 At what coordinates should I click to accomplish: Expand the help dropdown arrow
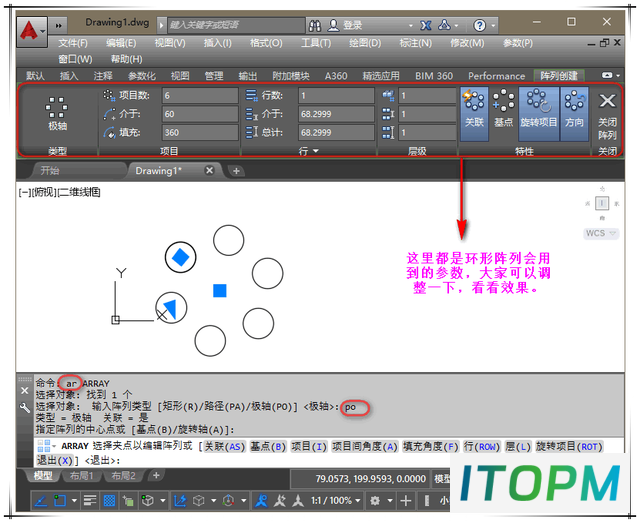pos(493,26)
